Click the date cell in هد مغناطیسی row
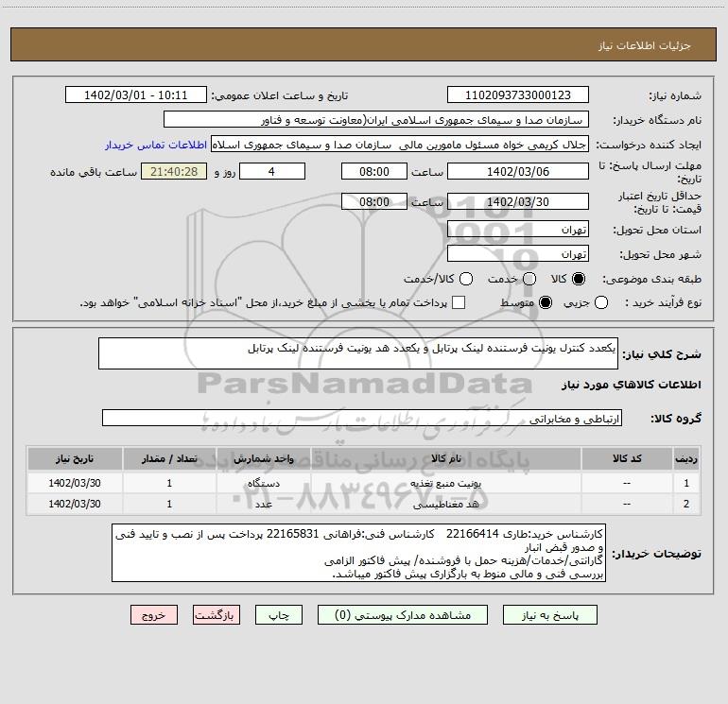The height and width of the screenshot is (704, 728). 75,504
